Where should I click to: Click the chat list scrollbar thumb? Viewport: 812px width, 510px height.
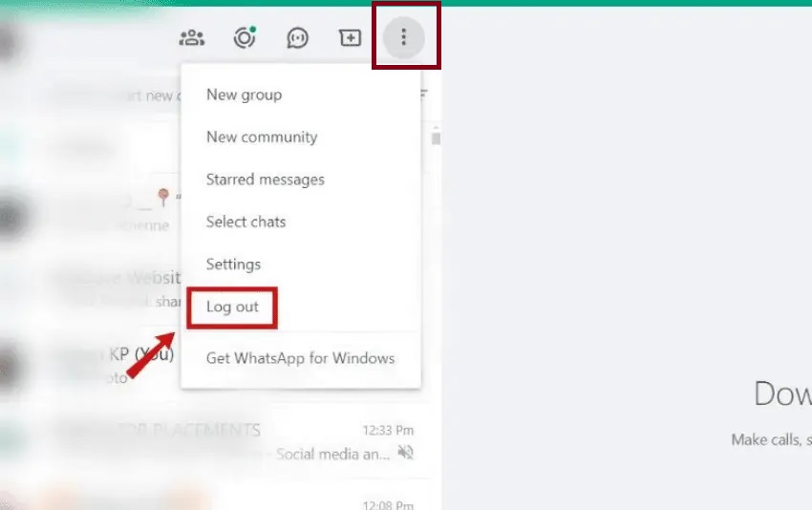436,138
